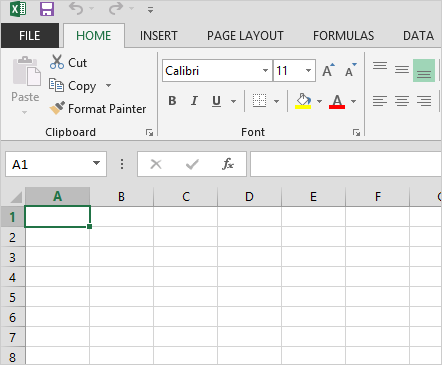Click the fill handle of cell A1

click(x=89, y=227)
